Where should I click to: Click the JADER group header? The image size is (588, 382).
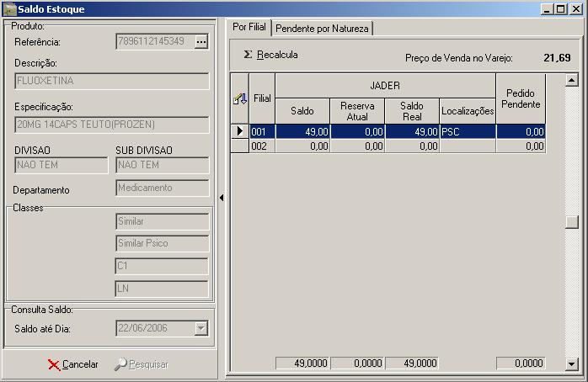(x=386, y=86)
